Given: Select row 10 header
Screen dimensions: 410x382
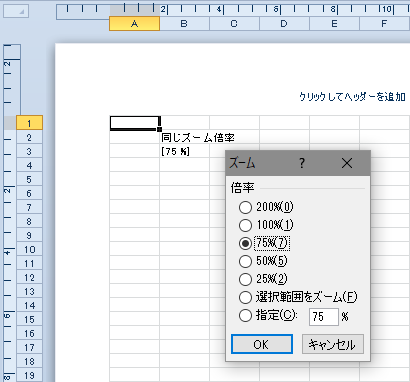Looking at the screenshot, I should tap(29, 249).
